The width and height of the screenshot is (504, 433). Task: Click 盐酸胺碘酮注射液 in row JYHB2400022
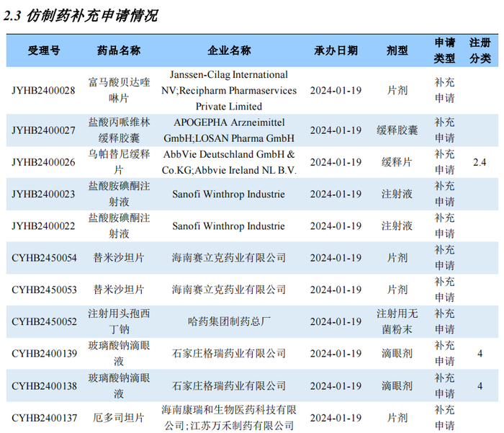[119, 226]
